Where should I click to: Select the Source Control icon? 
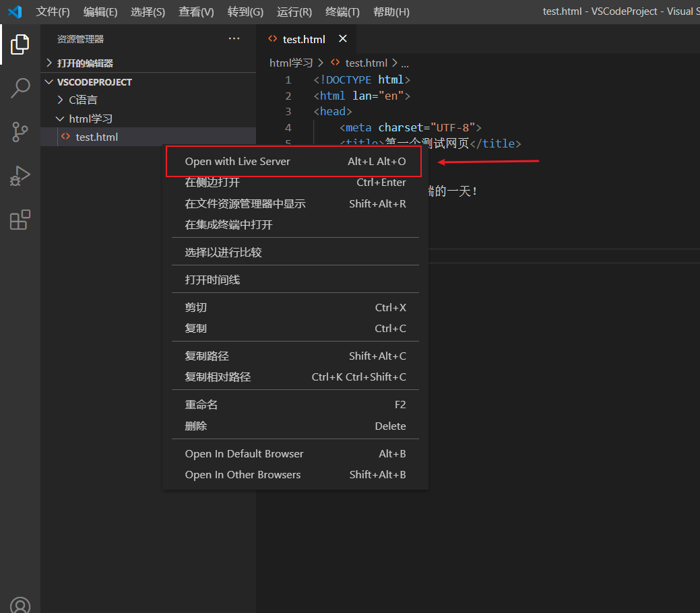pos(20,132)
